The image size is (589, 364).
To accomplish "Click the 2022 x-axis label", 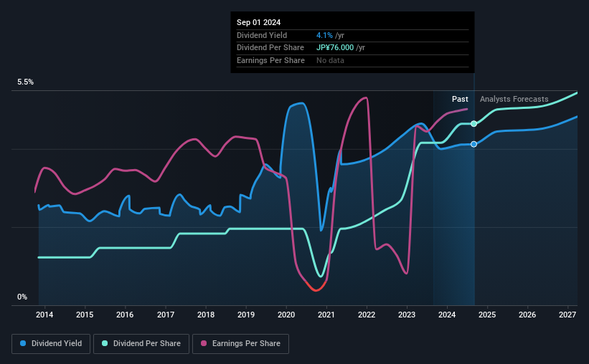I will pos(367,315).
